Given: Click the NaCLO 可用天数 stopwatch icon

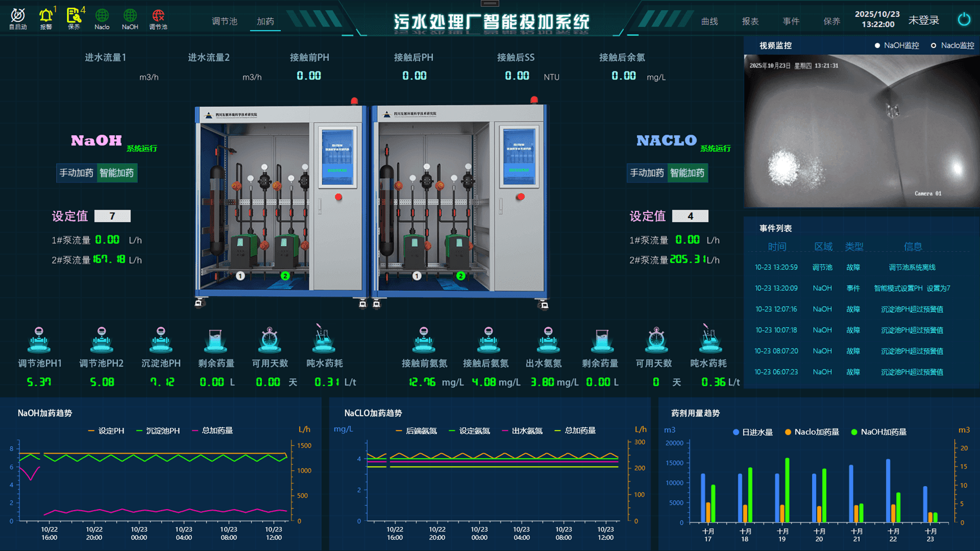Looking at the screenshot, I should 656,340.
